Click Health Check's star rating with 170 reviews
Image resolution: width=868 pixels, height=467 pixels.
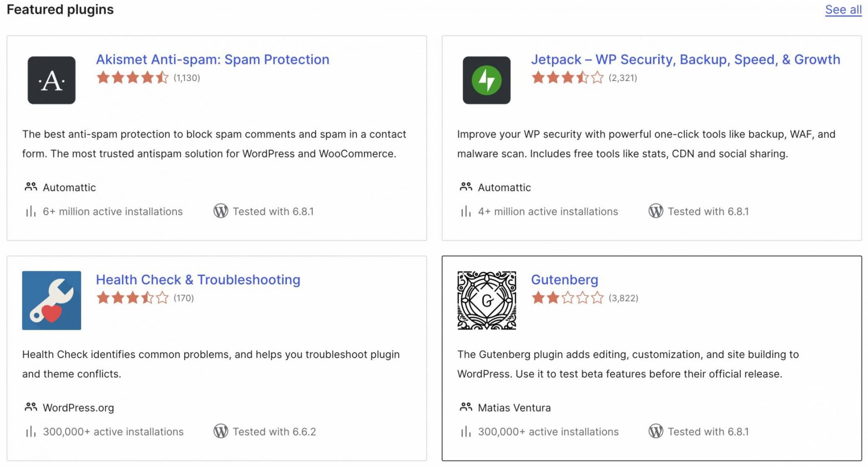point(133,298)
